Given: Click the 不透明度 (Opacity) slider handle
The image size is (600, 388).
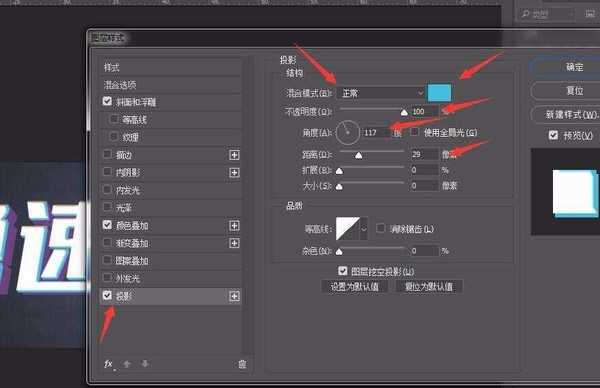Looking at the screenshot, I should click(x=404, y=112).
